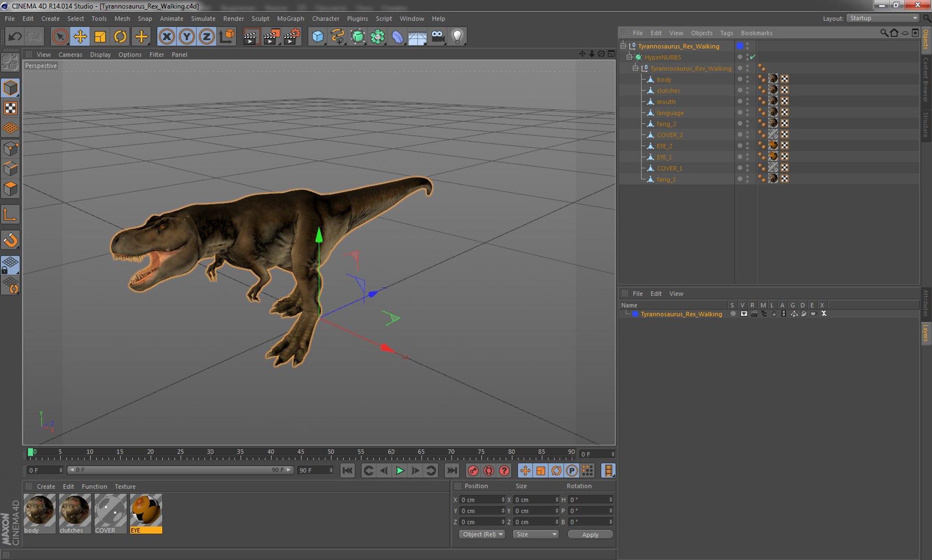Open material manager Texture menu
The width and height of the screenshot is (932, 560).
125,486
